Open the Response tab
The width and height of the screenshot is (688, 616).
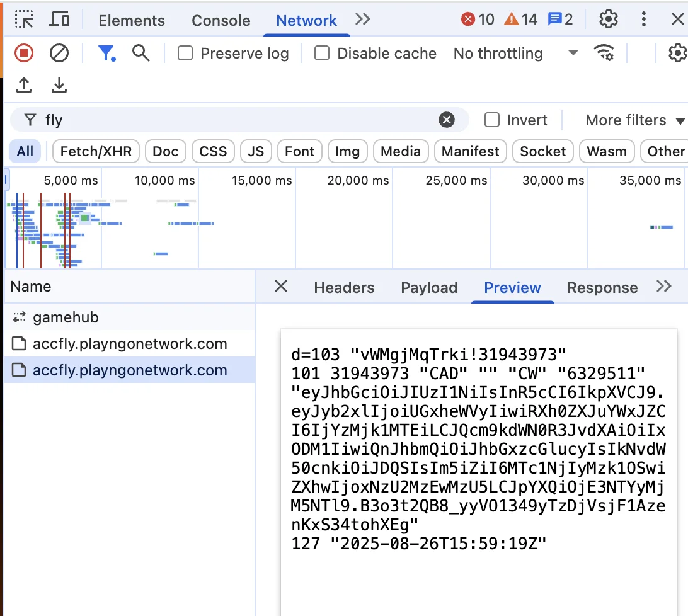pyautogui.click(x=602, y=287)
